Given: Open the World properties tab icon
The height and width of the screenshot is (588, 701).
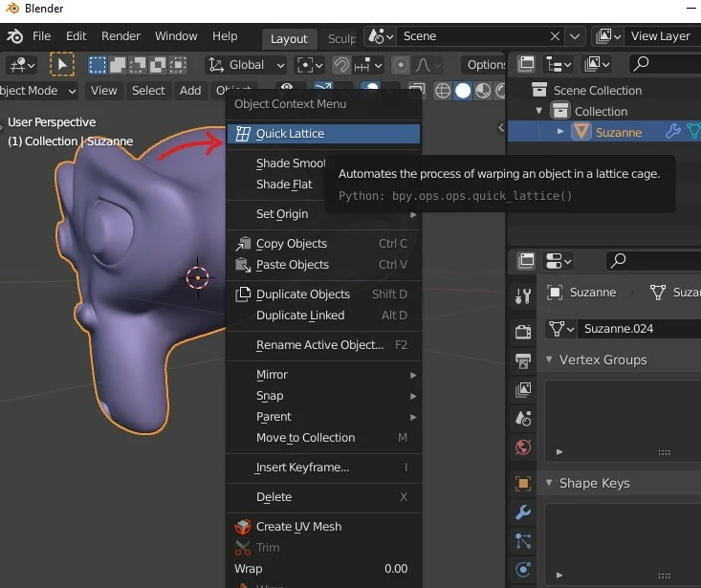Looking at the screenshot, I should tap(523, 446).
